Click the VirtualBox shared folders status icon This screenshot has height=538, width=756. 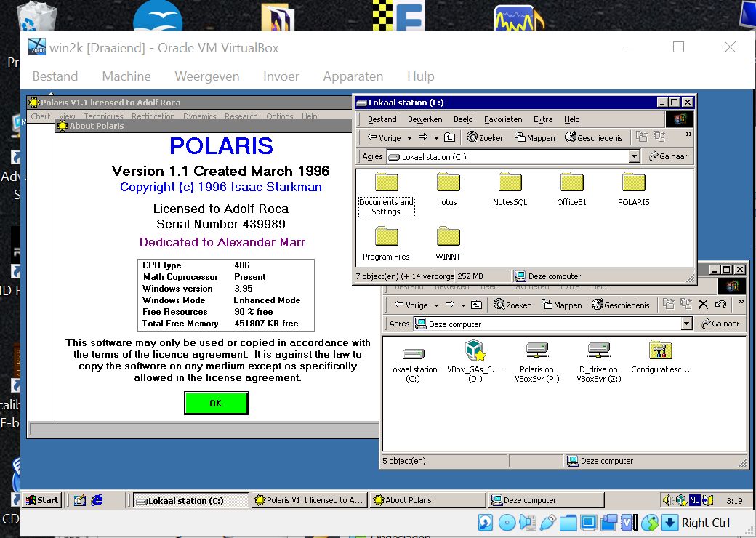point(568,523)
